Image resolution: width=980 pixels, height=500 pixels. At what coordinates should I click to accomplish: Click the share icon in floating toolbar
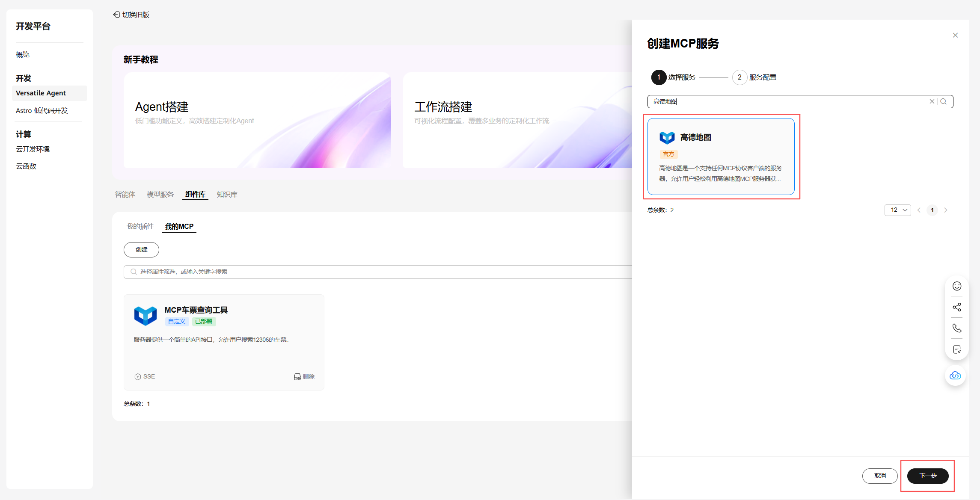pyautogui.click(x=957, y=307)
